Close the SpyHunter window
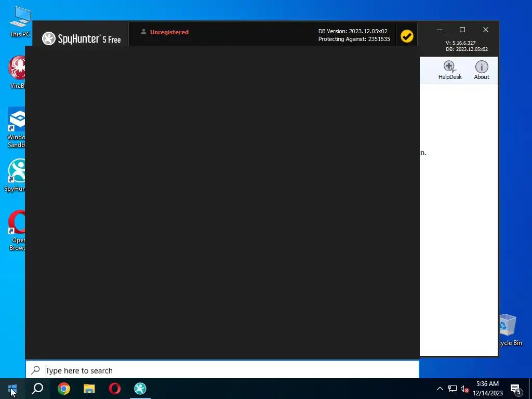This screenshot has height=399, width=532. pos(486,30)
